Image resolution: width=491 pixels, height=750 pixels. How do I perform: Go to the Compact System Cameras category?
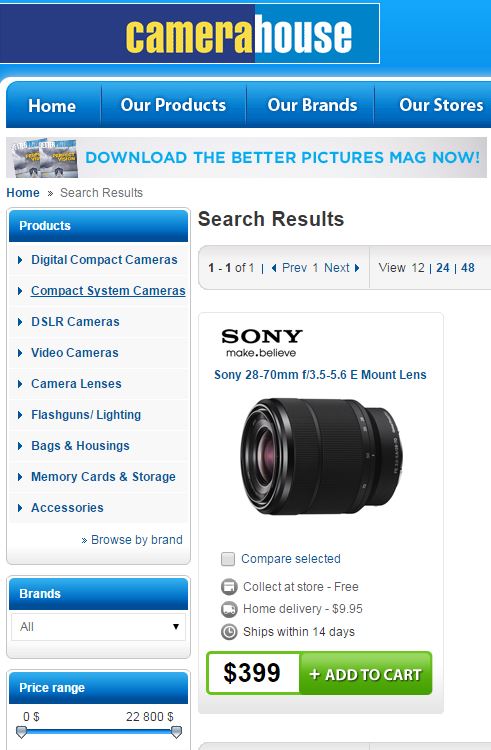108,291
